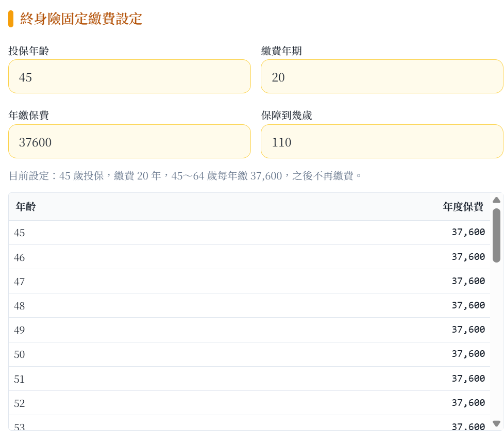Select the age 47 row cell
The height and width of the screenshot is (442, 504).
[x=19, y=282]
